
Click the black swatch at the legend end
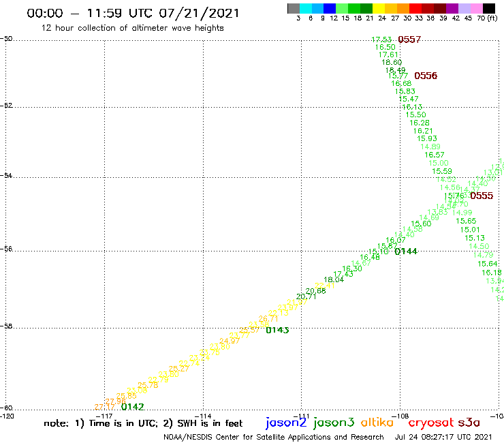488,8
